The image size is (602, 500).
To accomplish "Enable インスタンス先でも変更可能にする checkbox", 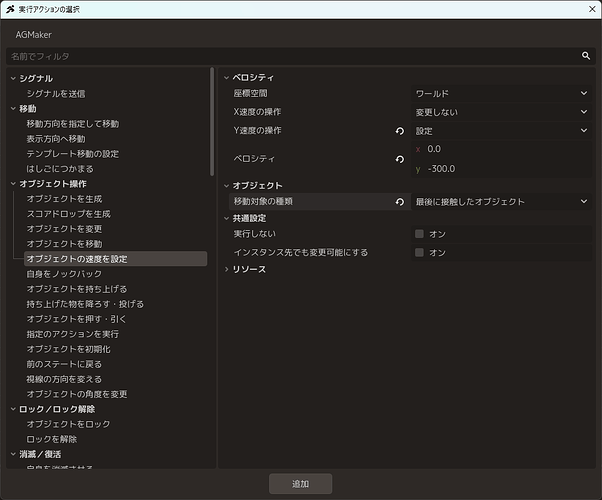I will click(419, 252).
